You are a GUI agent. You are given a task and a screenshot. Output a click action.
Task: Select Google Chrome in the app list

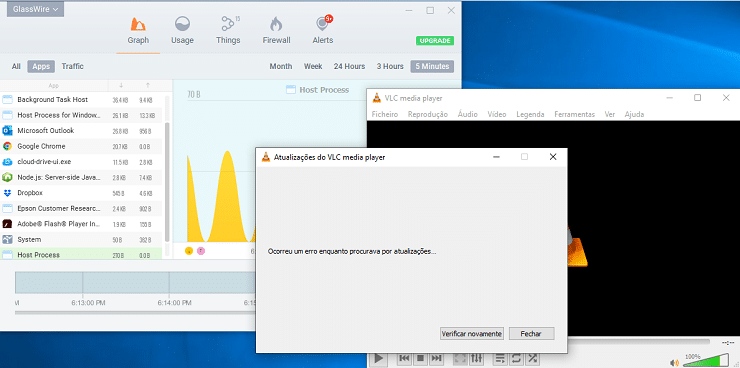pyautogui.click(x=81, y=146)
